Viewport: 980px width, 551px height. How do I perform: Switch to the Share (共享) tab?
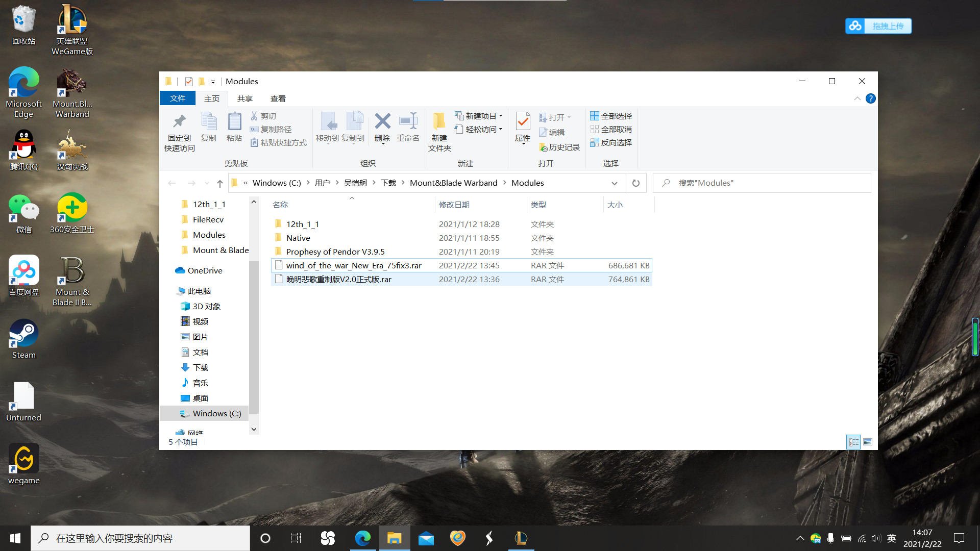[x=245, y=98]
